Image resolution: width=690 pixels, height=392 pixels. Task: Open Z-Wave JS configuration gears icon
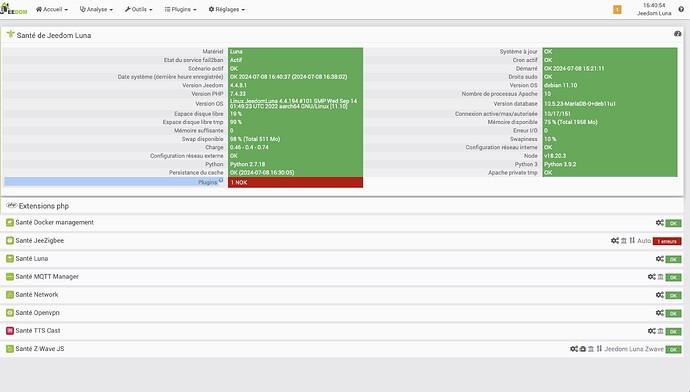click(574, 349)
